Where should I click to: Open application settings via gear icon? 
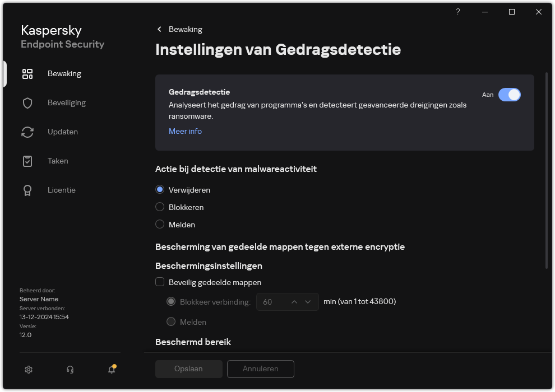coord(28,370)
